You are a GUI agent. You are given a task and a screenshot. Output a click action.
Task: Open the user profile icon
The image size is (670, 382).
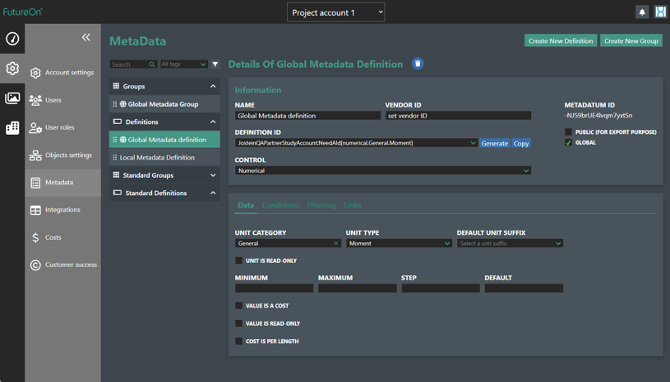pos(661,12)
